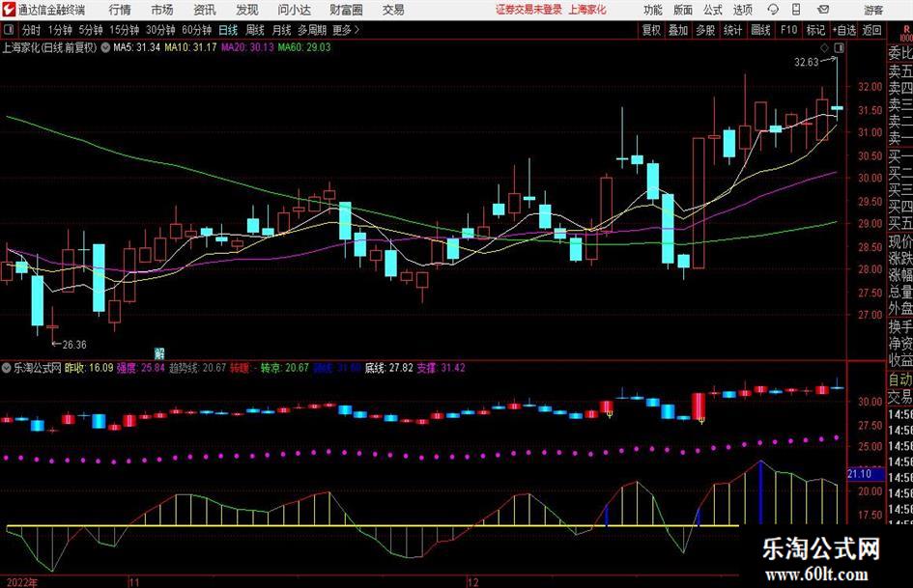Open the 发现 menu
This screenshot has height=588, width=913.
pos(247,10)
